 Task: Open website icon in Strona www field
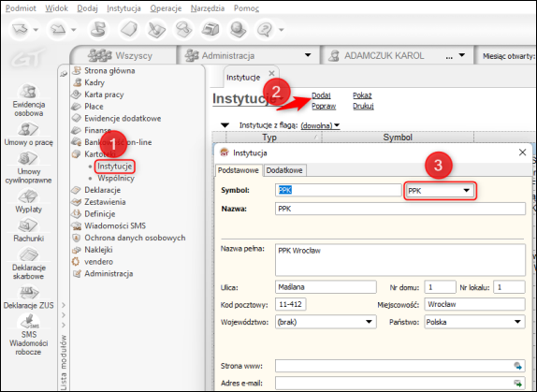click(517, 366)
